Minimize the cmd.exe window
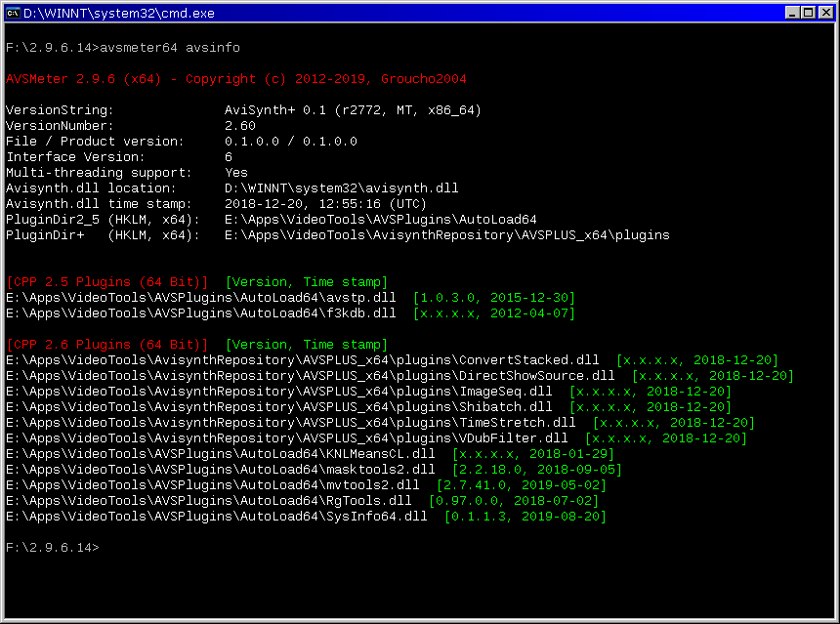The width and height of the screenshot is (840, 624). tap(791, 12)
